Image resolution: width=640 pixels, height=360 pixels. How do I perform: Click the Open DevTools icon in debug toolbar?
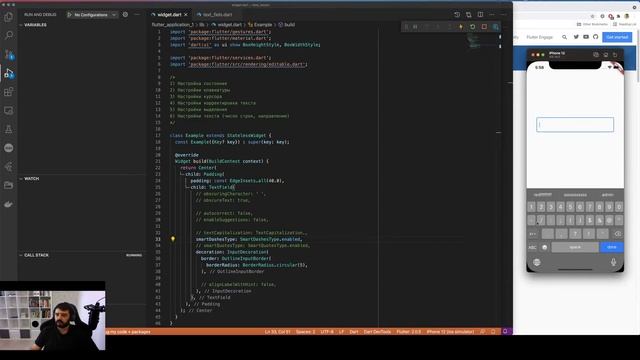[x=496, y=27]
